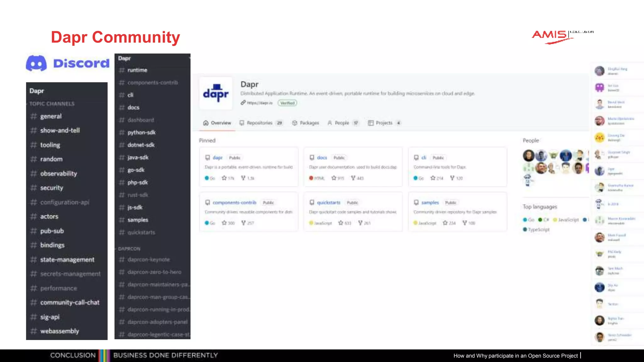Select TypeScript under Top languages

pyautogui.click(x=536, y=230)
